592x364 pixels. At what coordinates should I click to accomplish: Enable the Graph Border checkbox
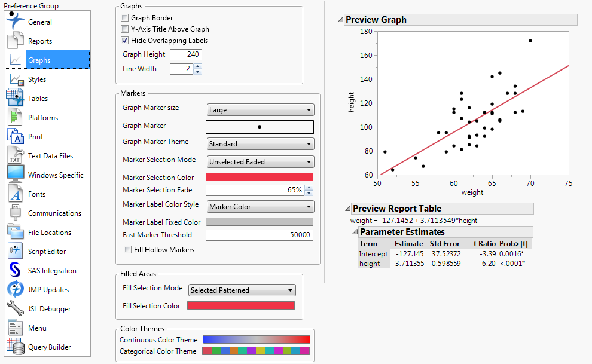(x=124, y=18)
